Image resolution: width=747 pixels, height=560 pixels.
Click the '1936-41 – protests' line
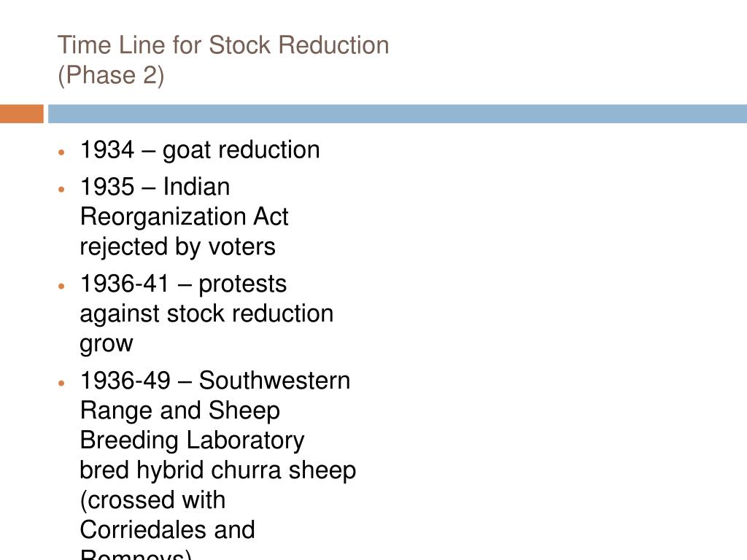(183, 285)
